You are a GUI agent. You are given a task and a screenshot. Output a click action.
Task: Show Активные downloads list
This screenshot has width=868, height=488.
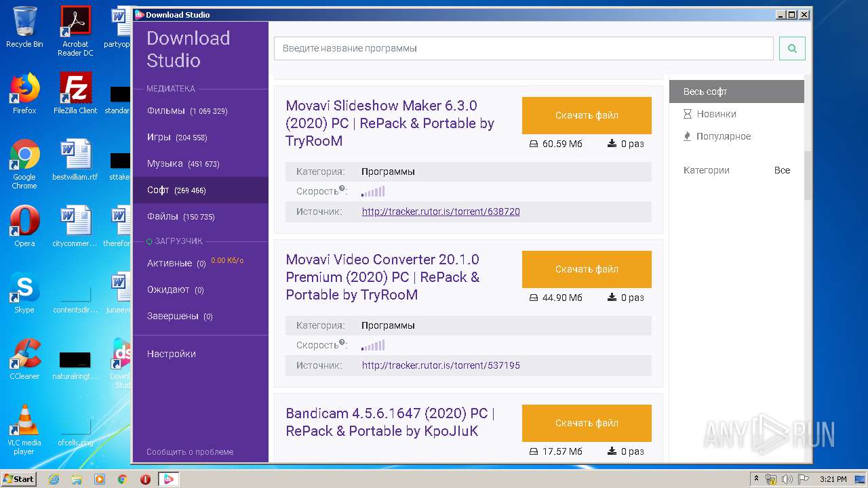coord(201,263)
